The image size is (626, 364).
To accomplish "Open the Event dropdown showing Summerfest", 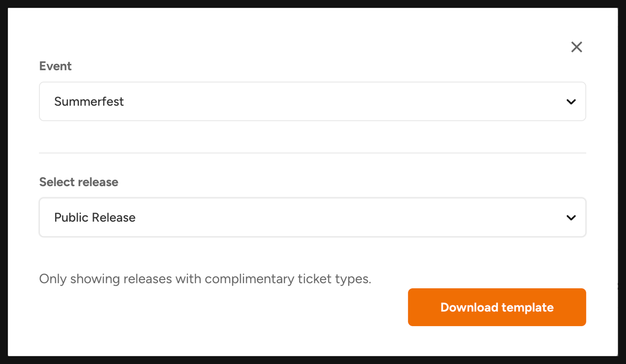I will pyautogui.click(x=312, y=101).
